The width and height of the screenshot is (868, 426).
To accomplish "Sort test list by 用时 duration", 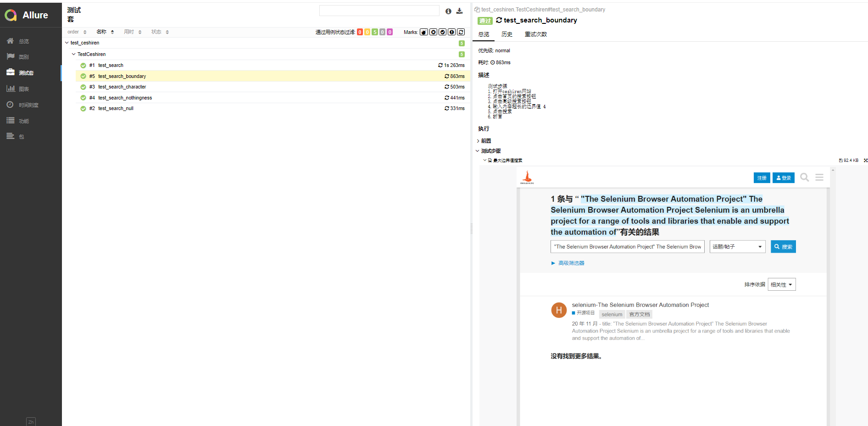I will pyautogui.click(x=133, y=32).
